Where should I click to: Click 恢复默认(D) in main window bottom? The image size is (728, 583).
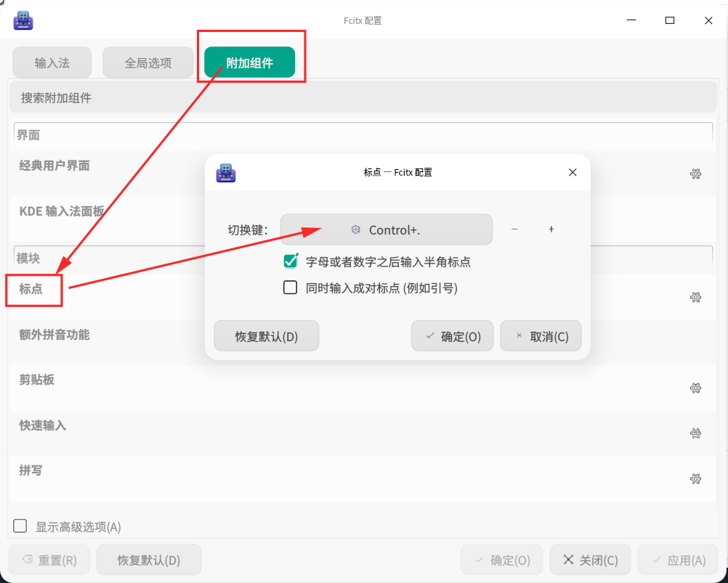coord(148,560)
